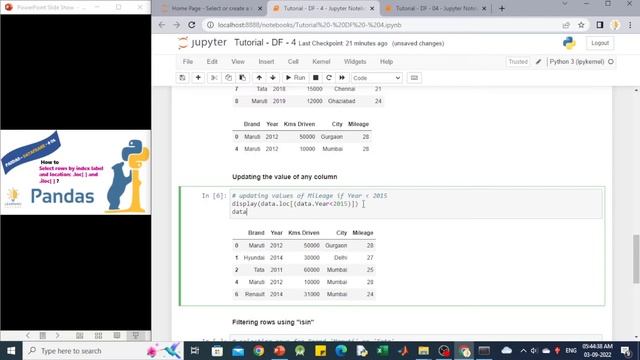The height and width of the screenshot is (360, 640).
Task: Click the Trusted notebook indicator
Action: click(x=518, y=62)
